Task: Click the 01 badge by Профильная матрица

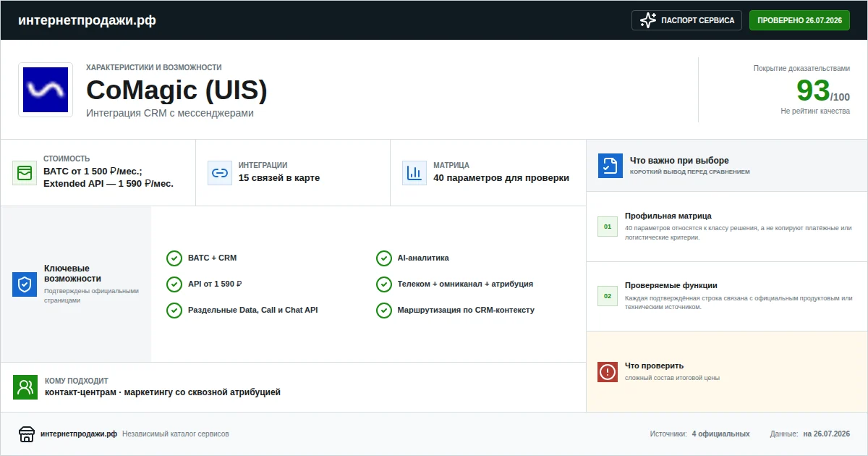Action: tap(608, 227)
